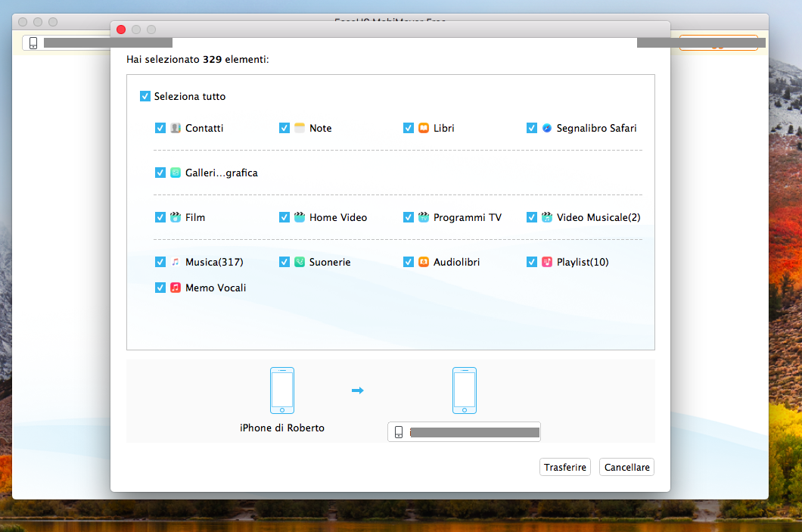Close the transfer dialog with red button

click(121, 30)
